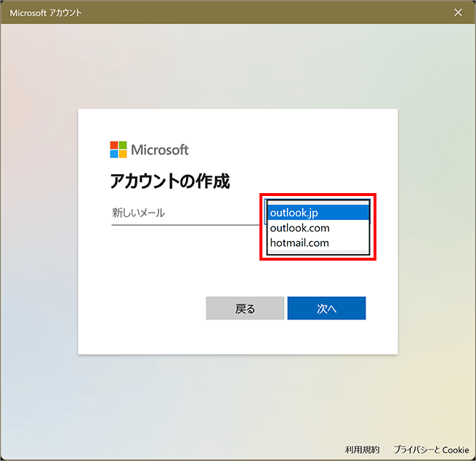Select outlook.jp from the domain list
Screen dimensions: 476x461
318,213
